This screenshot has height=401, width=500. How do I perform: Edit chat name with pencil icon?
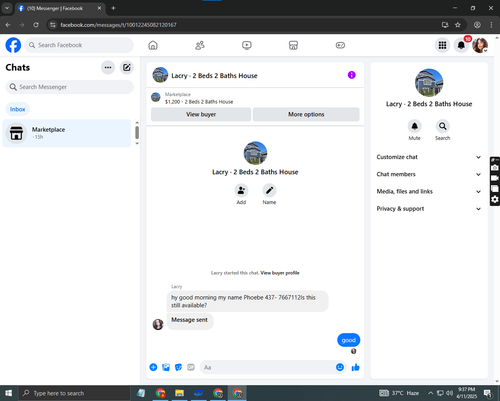coord(269,190)
